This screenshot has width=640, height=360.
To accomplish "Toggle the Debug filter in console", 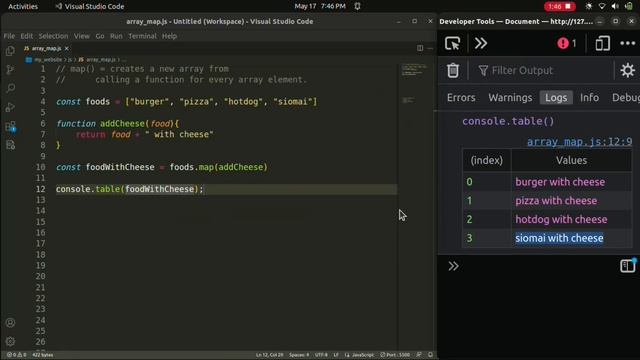I will tap(625, 98).
